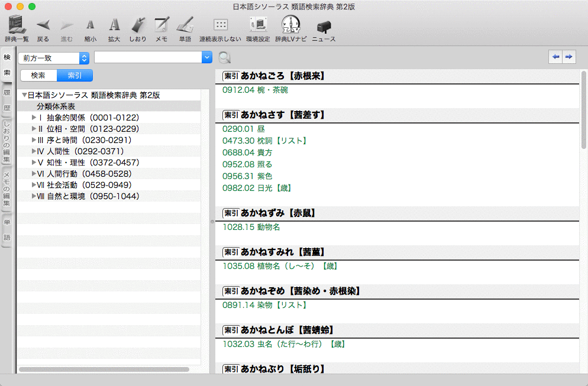Expand the Ⅳ 人間性 category
The width and height of the screenshot is (588, 386).
coord(34,151)
